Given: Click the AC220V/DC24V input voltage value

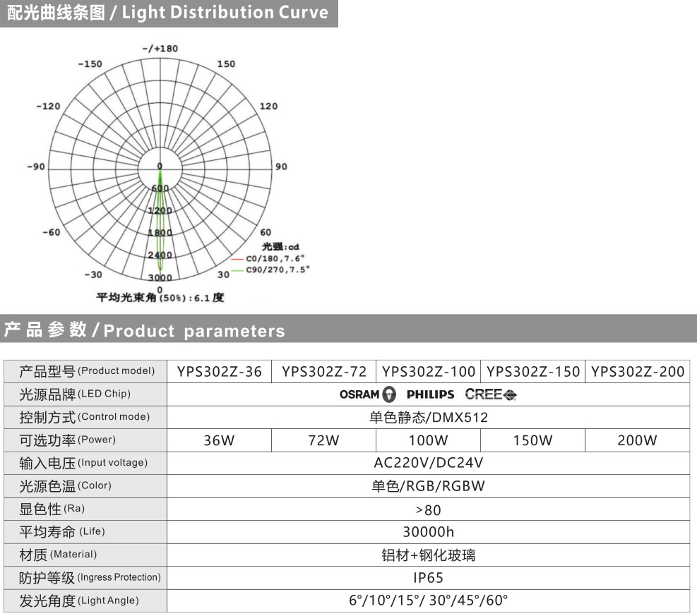Looking at the screenshot, I should tap(428, 464).
